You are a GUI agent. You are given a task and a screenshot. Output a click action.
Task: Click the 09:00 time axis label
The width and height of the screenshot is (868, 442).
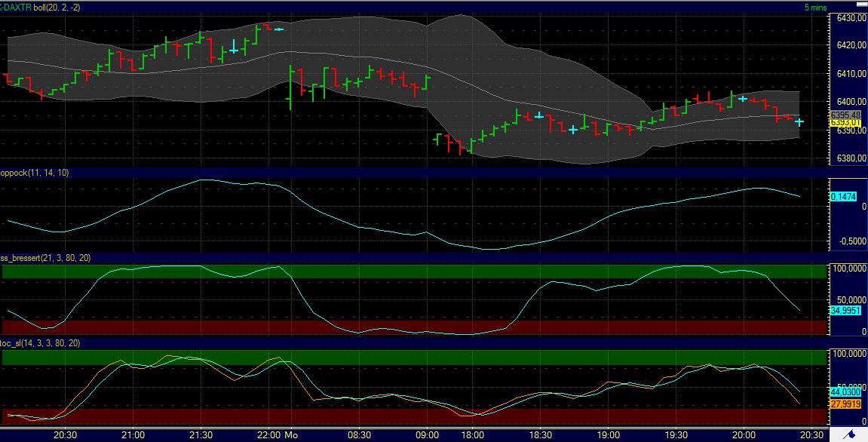428,434
